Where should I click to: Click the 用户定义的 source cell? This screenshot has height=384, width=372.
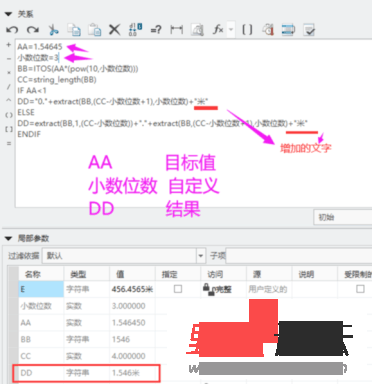pyautogui.click(x=269, y=289)
